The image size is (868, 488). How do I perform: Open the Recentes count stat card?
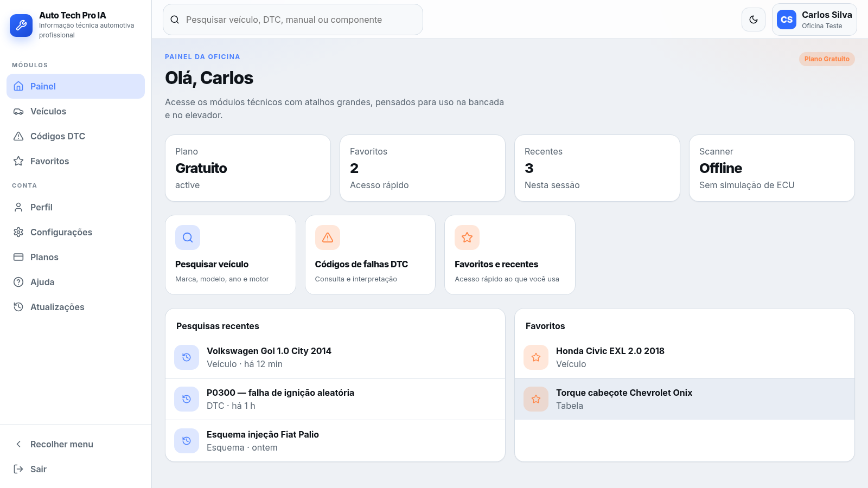click(597, 168)
